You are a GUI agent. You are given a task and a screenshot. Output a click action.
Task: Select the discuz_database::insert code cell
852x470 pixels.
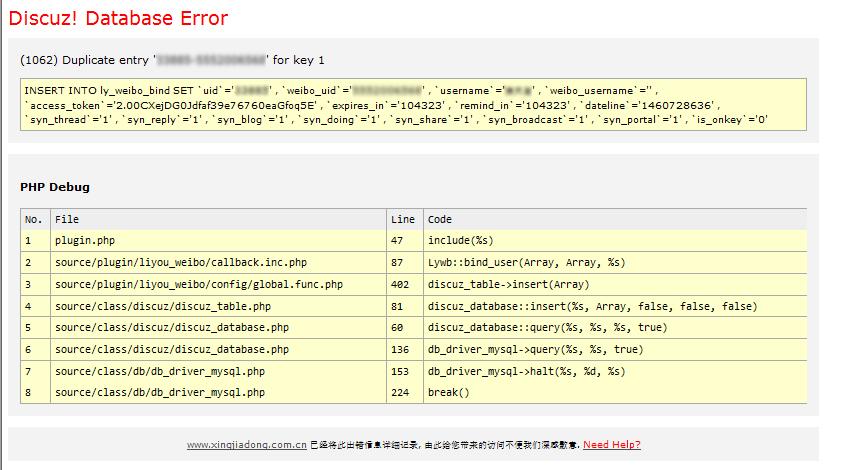[615, 306]
